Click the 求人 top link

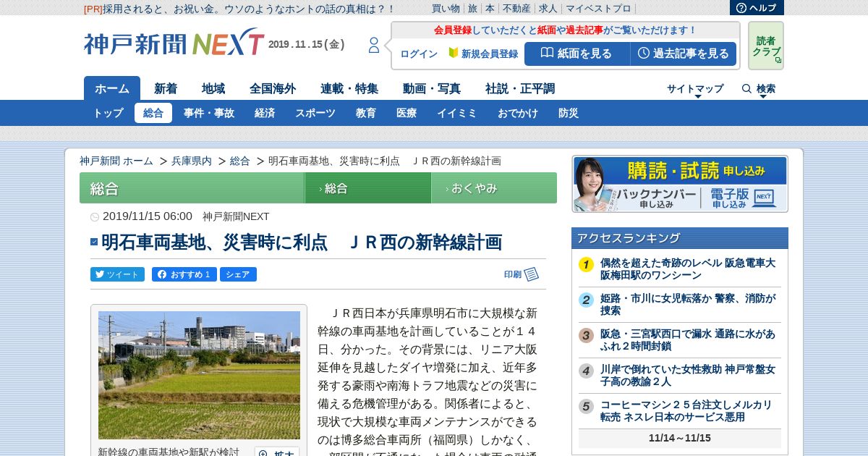pos(548,9)
